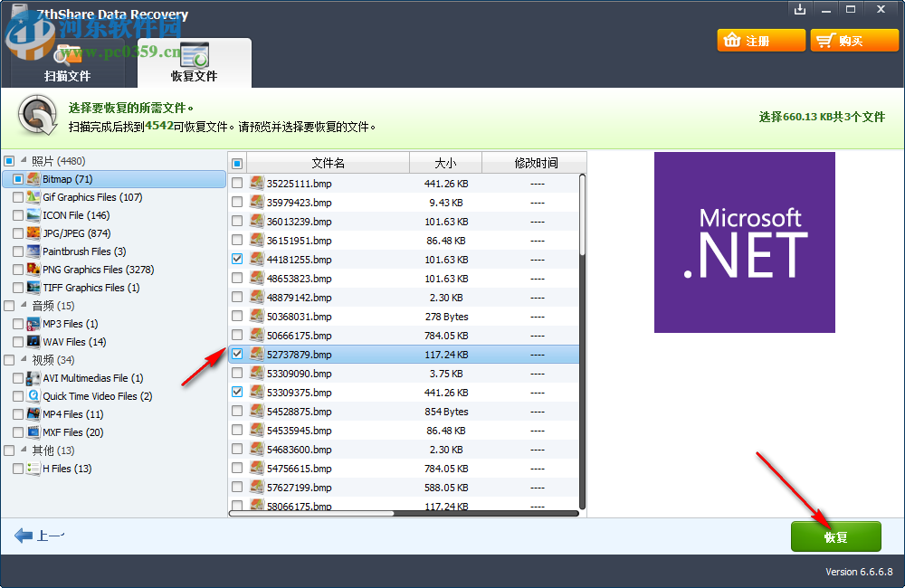Click the Quick Time Video Files icon
The image size is (905, 588).
(31, 396)
